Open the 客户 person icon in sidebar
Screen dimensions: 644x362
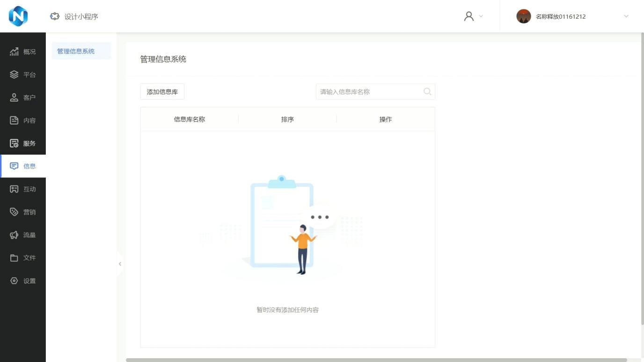click(14, 97)
